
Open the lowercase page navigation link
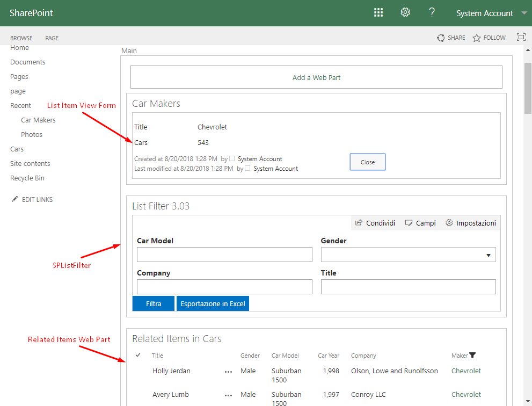18,91
